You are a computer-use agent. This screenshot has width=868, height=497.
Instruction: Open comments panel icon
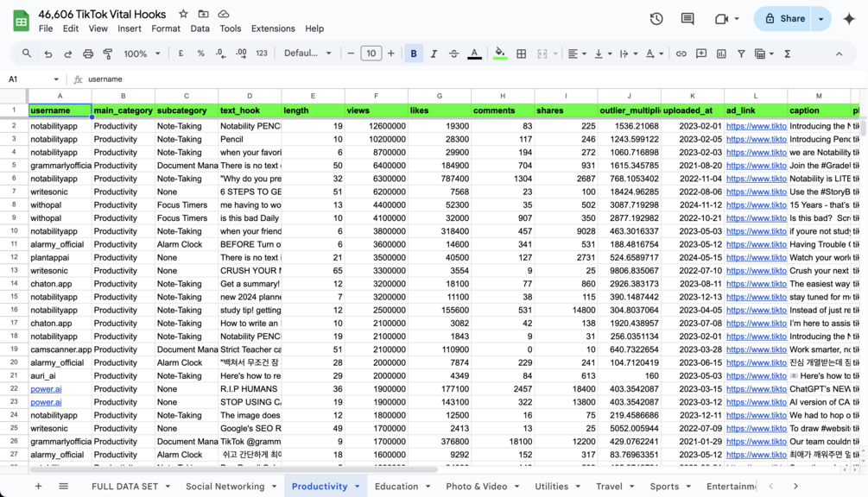(687, 19)
